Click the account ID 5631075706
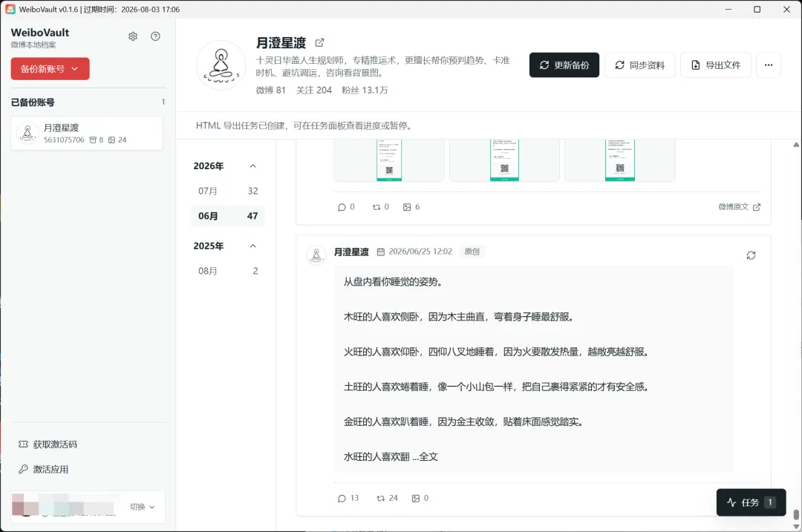 click(x=64, y=140)
